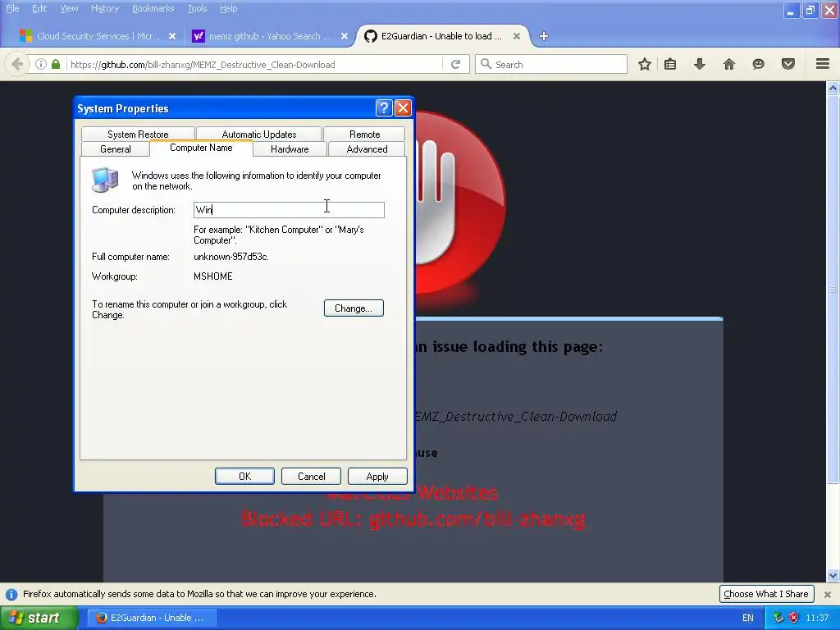Open the Help menu

click(229, 8)
